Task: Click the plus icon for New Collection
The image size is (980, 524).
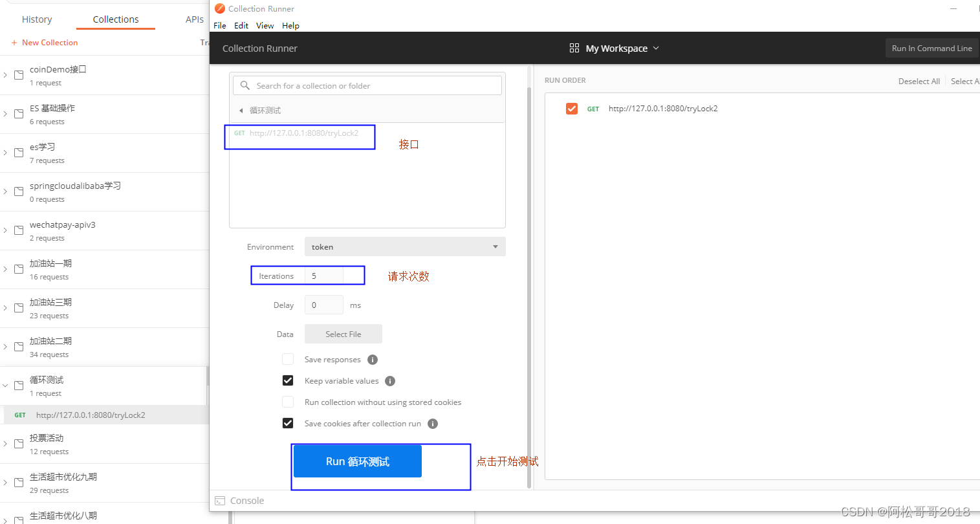Action: pos(14,43)
